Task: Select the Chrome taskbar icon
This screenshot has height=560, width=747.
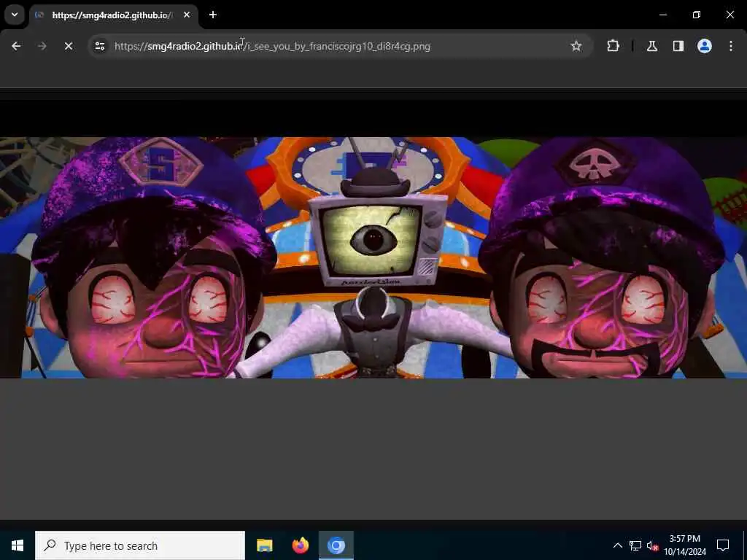Action: click(336, 545)
